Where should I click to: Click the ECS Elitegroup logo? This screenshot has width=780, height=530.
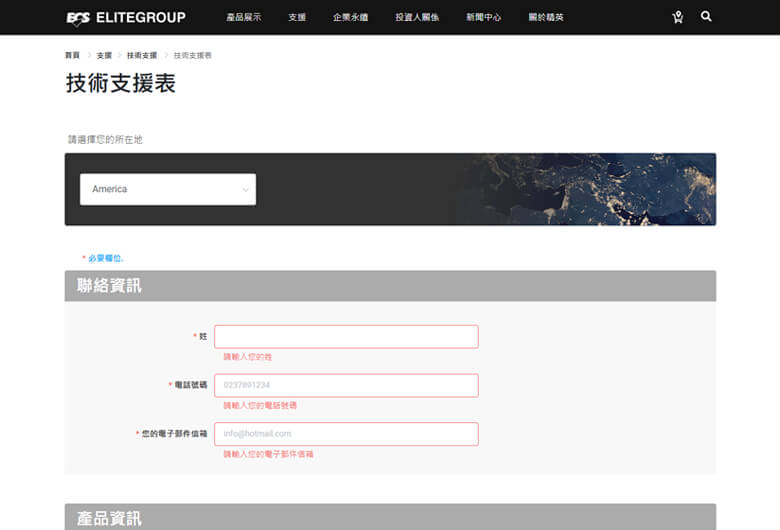click(126, 18)
